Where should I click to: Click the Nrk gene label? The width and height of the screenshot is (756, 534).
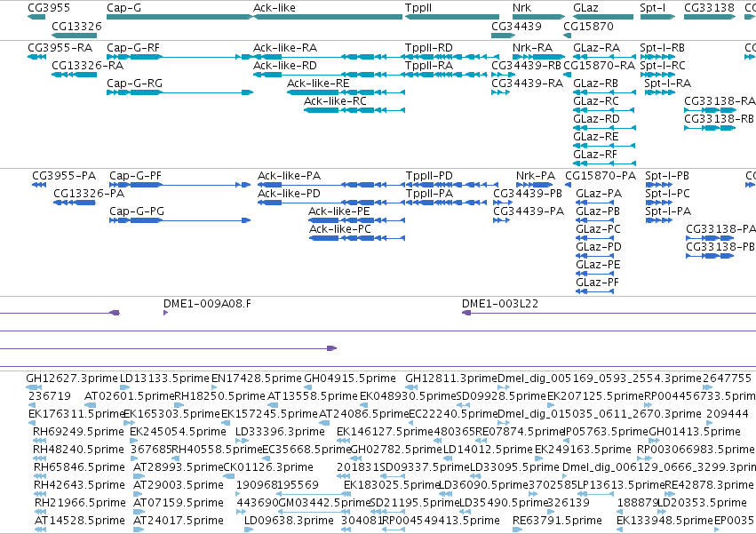click(x=521, y=8)
